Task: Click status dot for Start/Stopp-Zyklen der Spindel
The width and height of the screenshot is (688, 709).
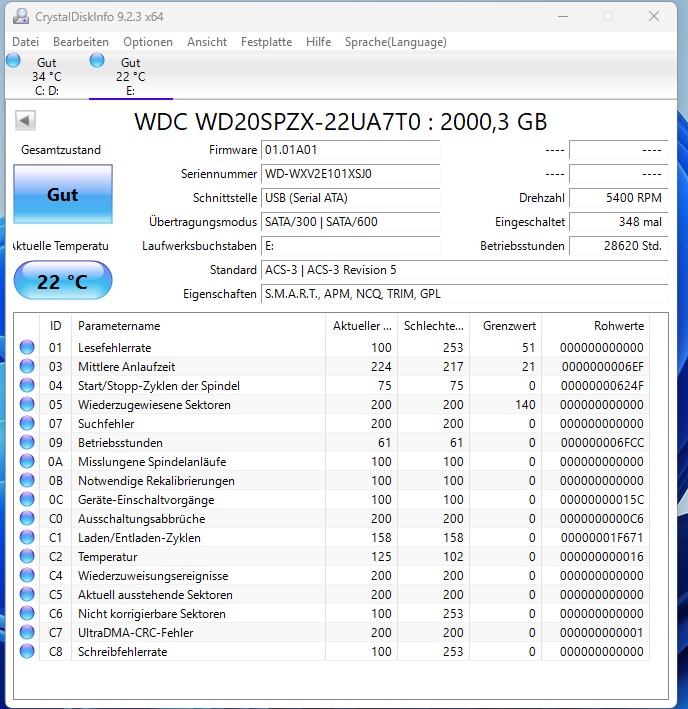Action: click(x=27, y=385)
